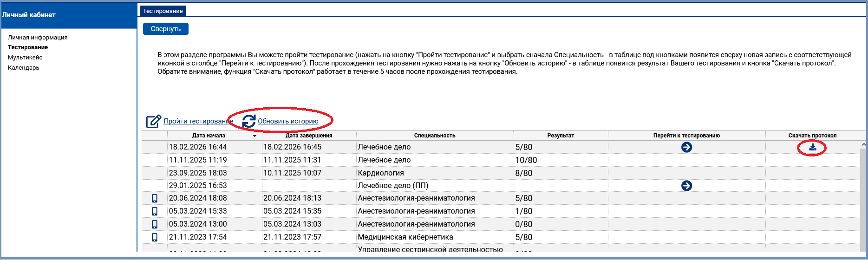Click the Пройти тестирование link
This screenshot has width=868, height=260.
click(198, 121)
